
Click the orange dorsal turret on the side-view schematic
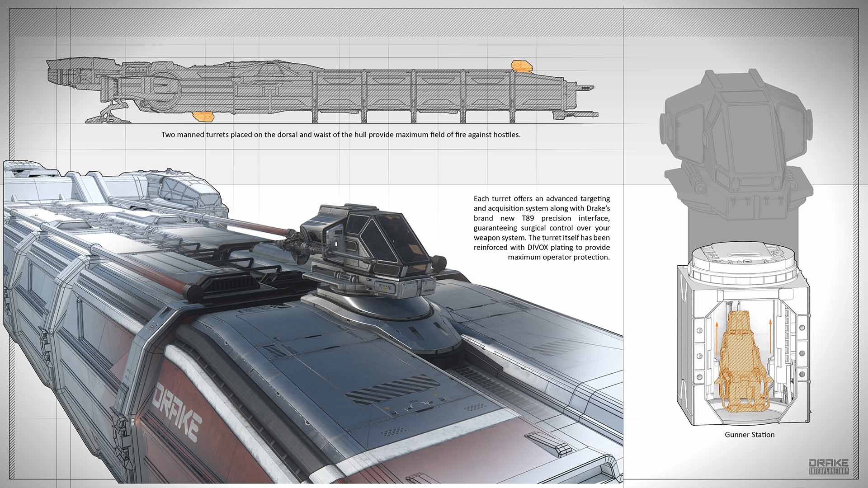coord(520,66)
